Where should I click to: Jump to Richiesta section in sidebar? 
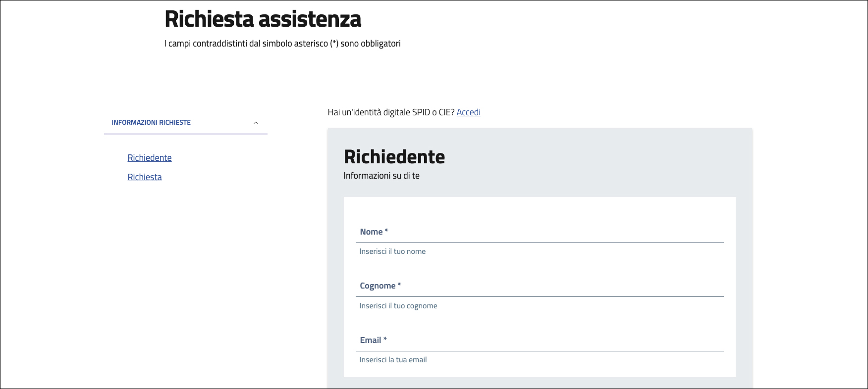pos(145,177)
